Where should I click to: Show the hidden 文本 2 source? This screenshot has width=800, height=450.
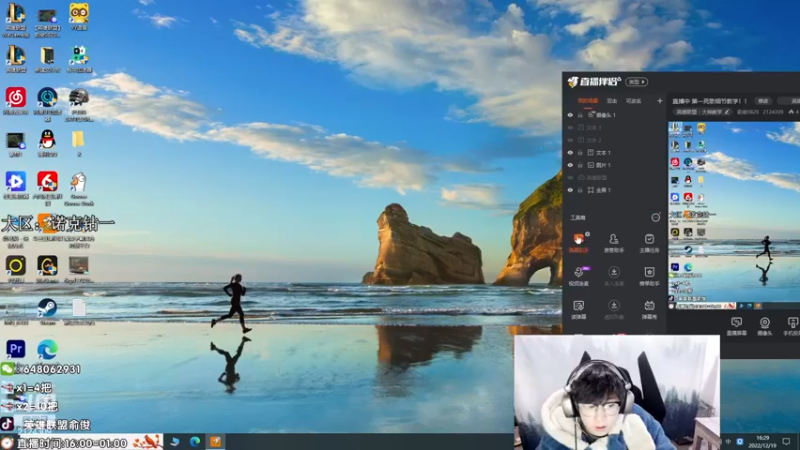[570, 140]
